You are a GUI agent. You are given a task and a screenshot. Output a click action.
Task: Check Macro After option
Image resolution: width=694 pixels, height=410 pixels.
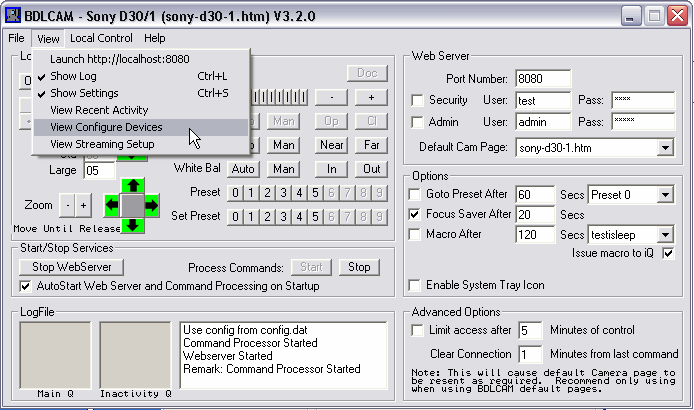click(414, 234)
